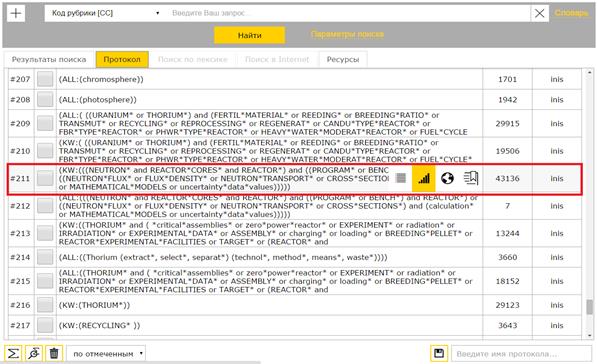Switch to Результаты поиска tab

[x=49, y=59]
